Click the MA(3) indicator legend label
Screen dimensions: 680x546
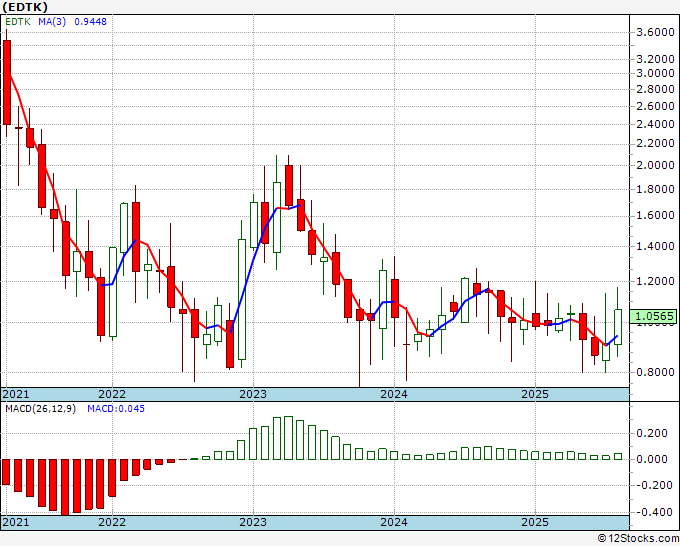[52, 22]
